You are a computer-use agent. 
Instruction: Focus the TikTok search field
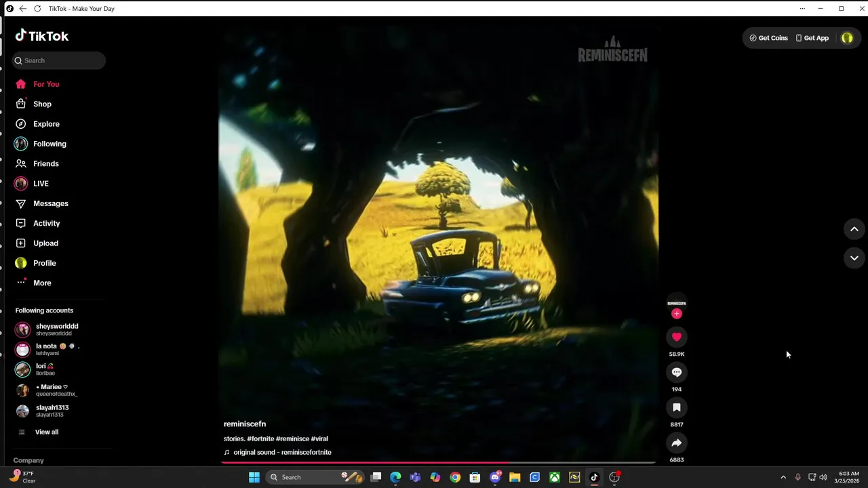[59, 60]
